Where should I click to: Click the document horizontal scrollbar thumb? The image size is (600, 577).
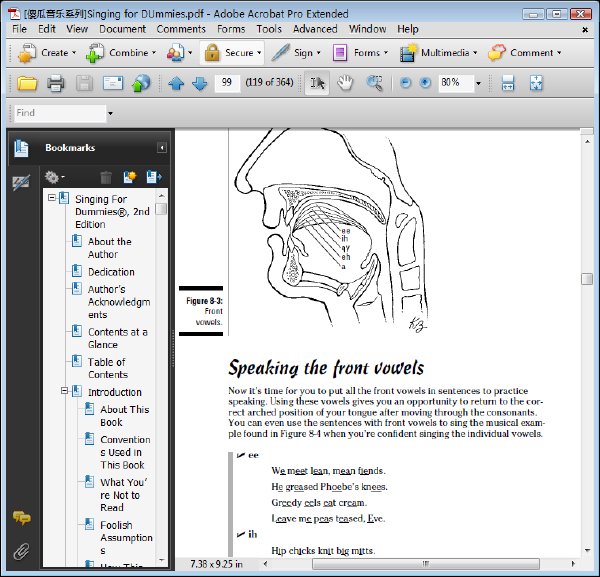pos(426,564)
